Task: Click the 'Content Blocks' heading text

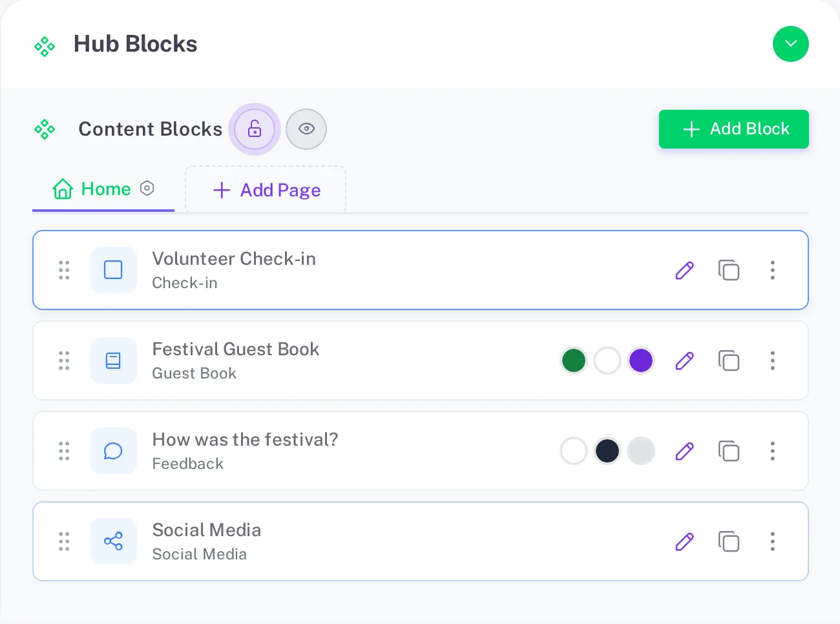Action: tap(150, 129)
